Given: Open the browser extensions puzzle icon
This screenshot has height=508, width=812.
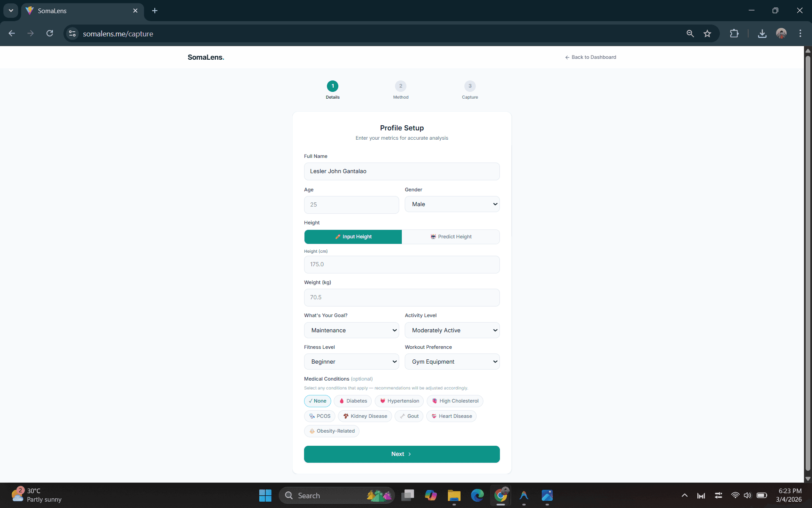Looking at the screenshot, I should [x=734, y=33].
